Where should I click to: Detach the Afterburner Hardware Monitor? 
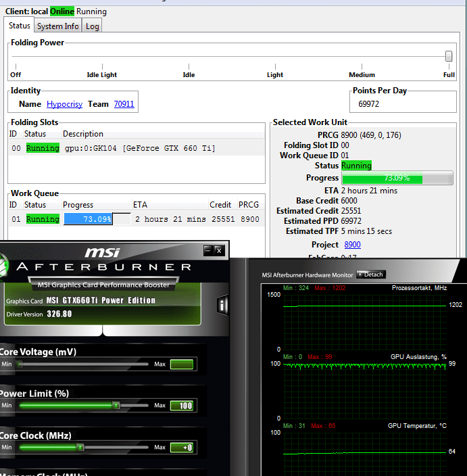tap(371, 275)
